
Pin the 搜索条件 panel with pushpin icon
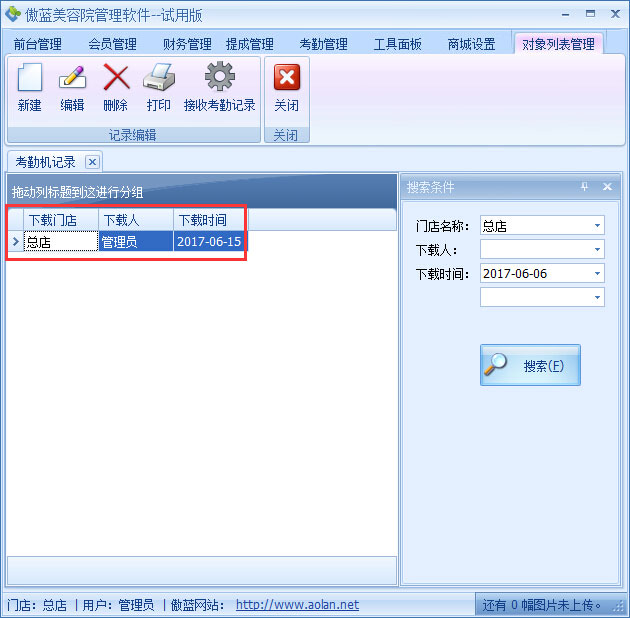pos(585,186)
